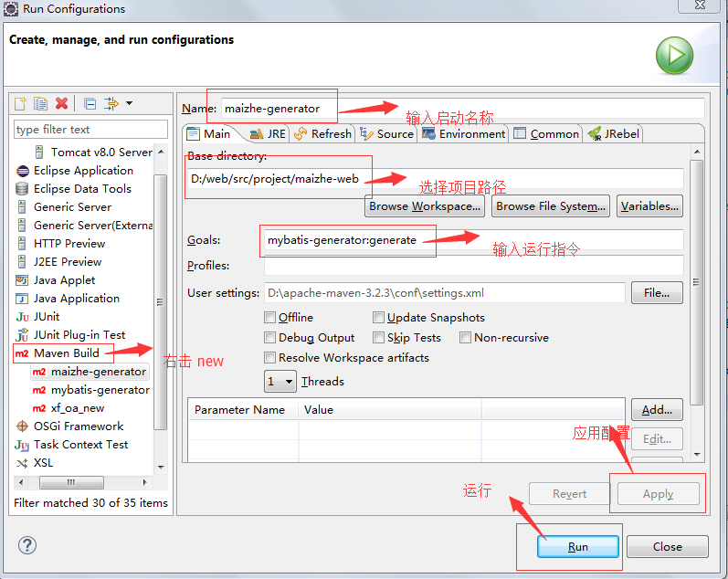This screenshot has width=728, height=579.
Task: Enable the Offline checkbox
Action: (x=269, y=318)
